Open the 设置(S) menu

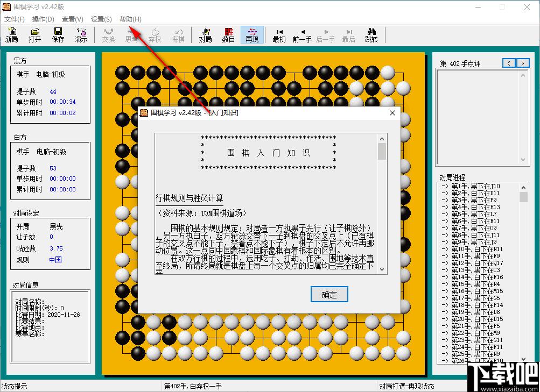(101, 19)
